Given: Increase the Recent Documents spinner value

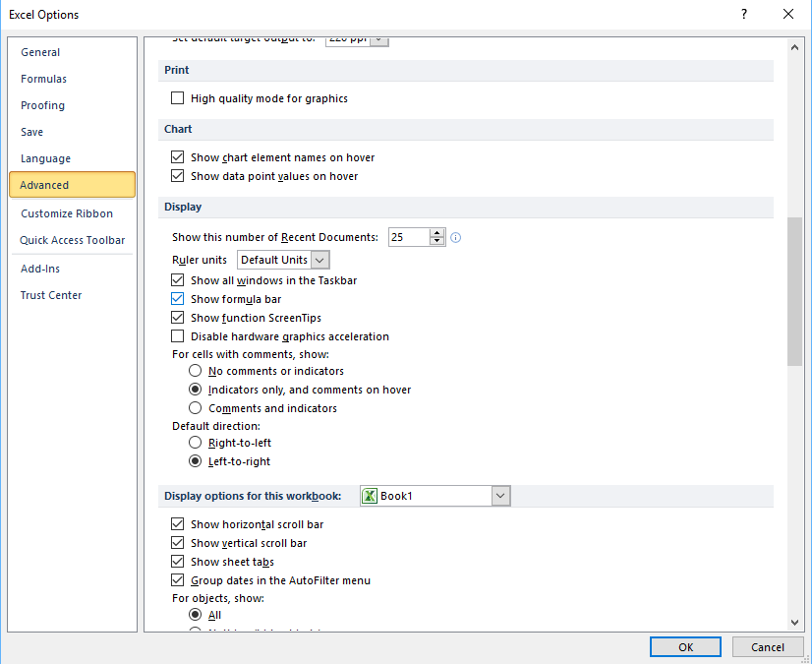Looking at the screenshot, I should click(437, 233).
